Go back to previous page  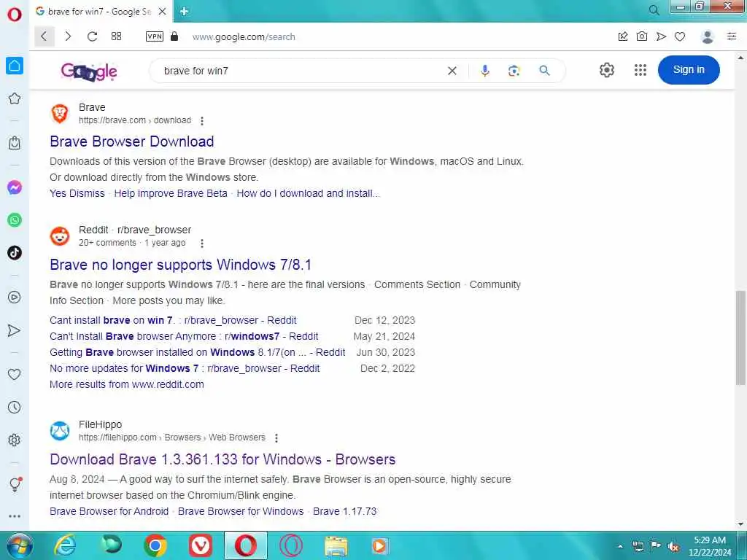point(44,36)
